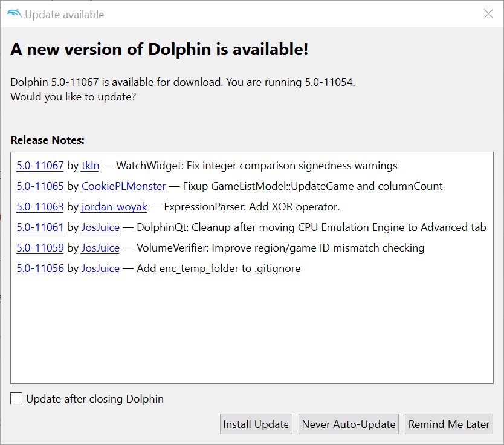
Task: Visit CookiePLMonster's profile link
Action: (x=123, y=186)
